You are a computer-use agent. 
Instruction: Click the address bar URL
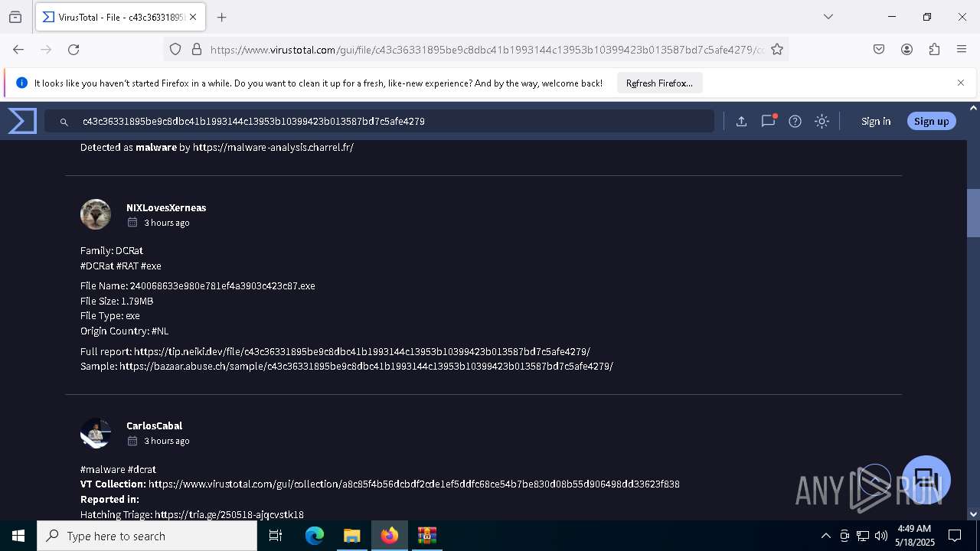pos(486,50)
